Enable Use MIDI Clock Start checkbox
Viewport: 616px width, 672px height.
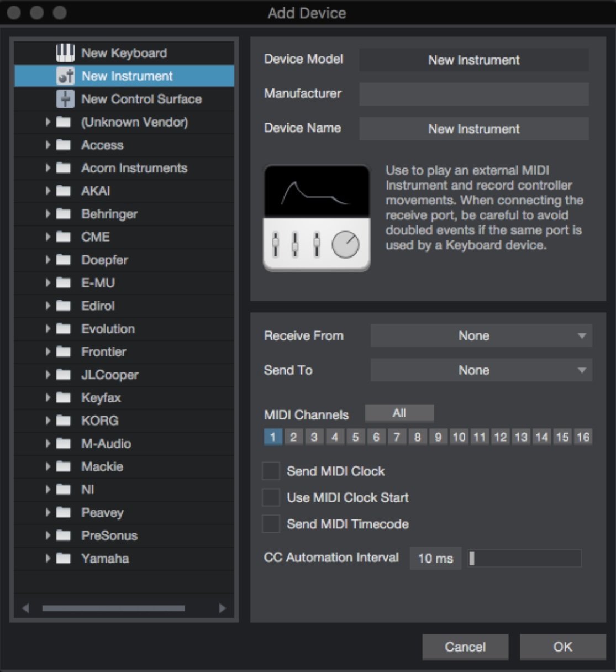click(x=271, y=497)
